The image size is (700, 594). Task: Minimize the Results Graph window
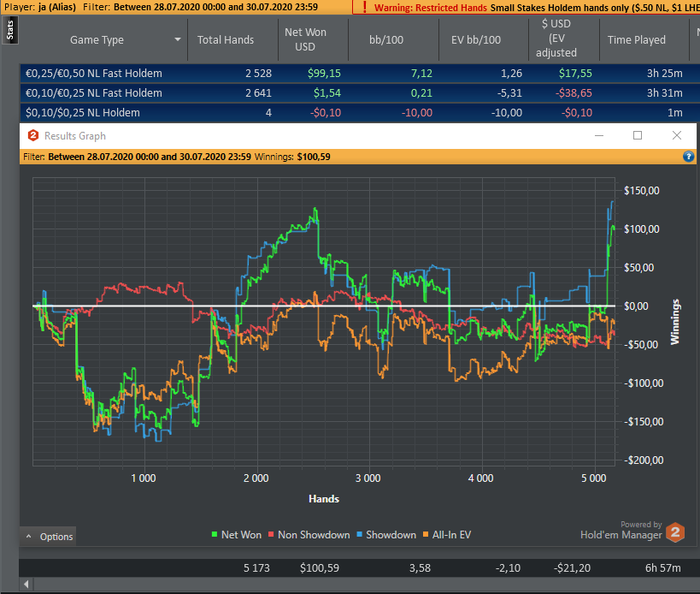coord(599,135)
